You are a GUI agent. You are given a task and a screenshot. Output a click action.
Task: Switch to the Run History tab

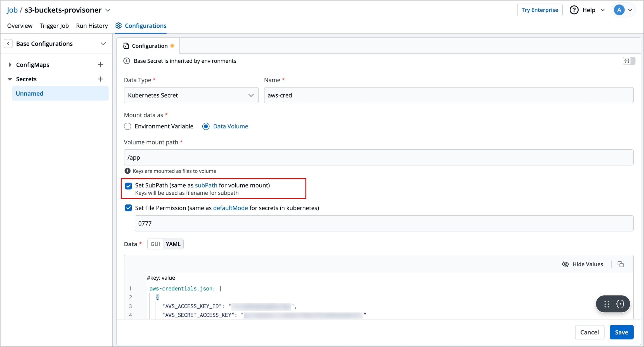click(92, 26)
